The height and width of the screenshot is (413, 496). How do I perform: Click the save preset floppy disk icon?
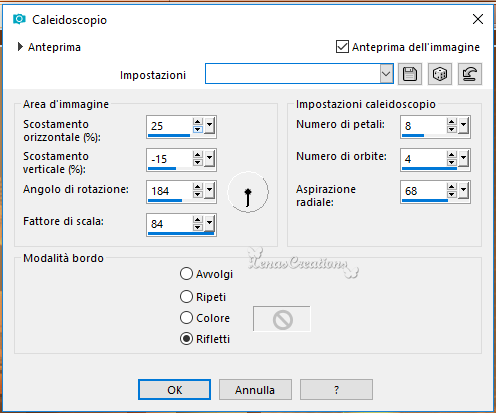tap(410, 74)
